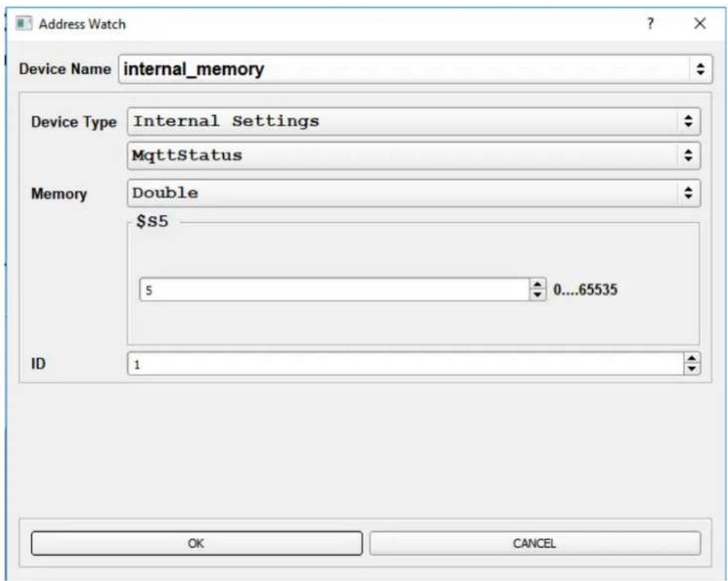This screenshot has height=581, width=728.
Task: Open the Device Name dropdown showing internal_memory
Action: click(x=415, y=69)
